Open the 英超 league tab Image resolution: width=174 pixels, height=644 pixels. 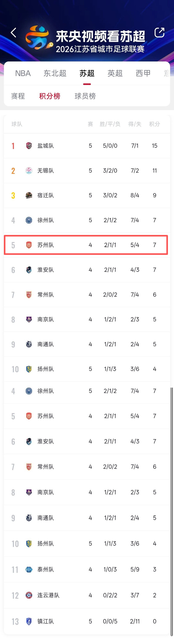(115, 73)
